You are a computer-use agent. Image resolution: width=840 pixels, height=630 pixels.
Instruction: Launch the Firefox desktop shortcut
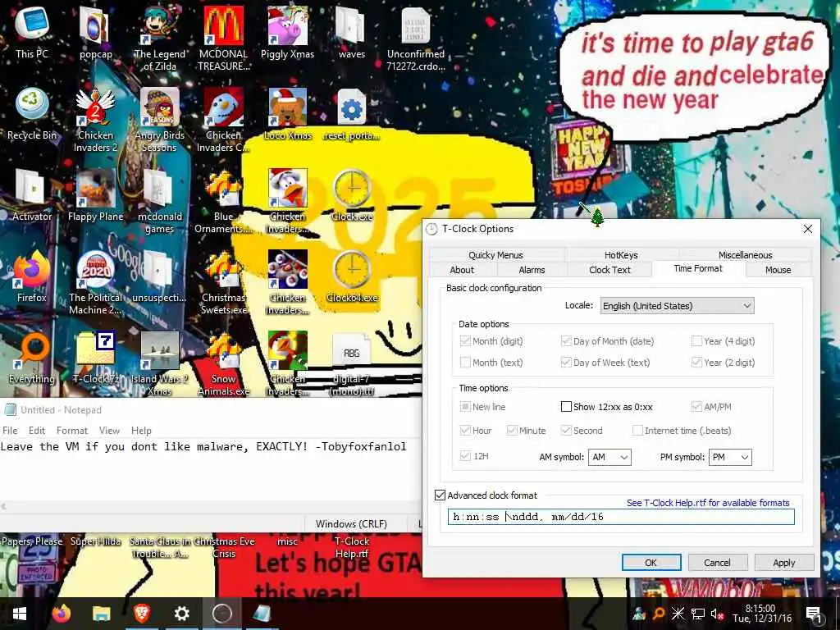32,276
